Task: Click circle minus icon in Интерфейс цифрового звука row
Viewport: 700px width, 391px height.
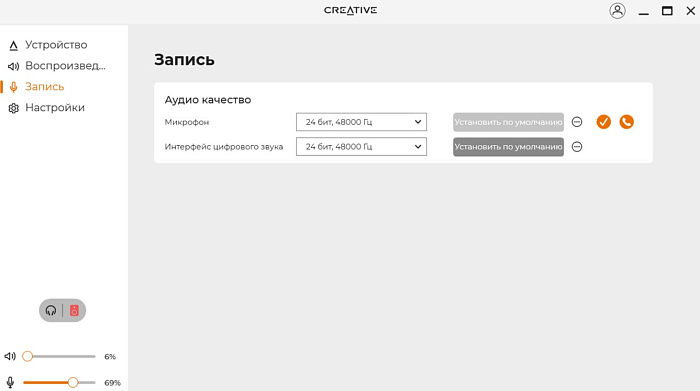Action: 577,146
